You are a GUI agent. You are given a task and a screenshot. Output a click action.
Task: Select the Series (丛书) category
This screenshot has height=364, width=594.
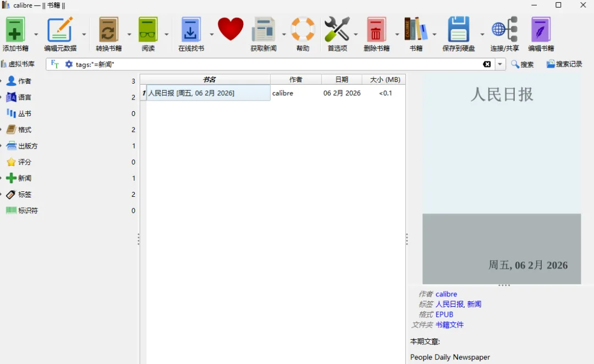pyautogui.click(x=25, y=113)
